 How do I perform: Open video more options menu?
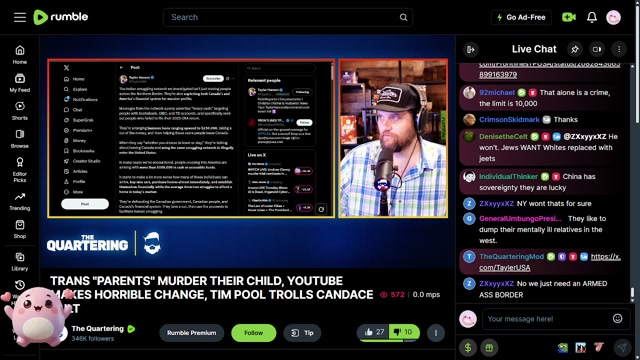click(x=436, y=333)
